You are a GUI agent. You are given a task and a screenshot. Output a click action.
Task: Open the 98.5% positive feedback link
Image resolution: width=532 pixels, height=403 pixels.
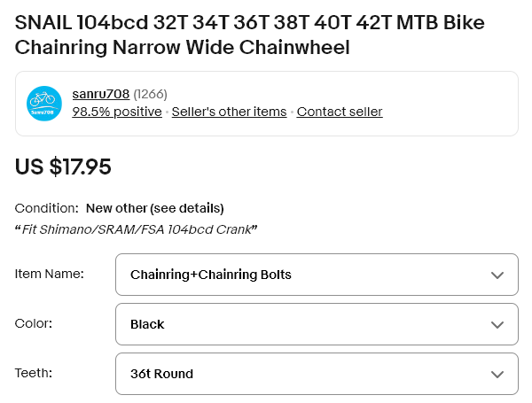tap(117, 112)
